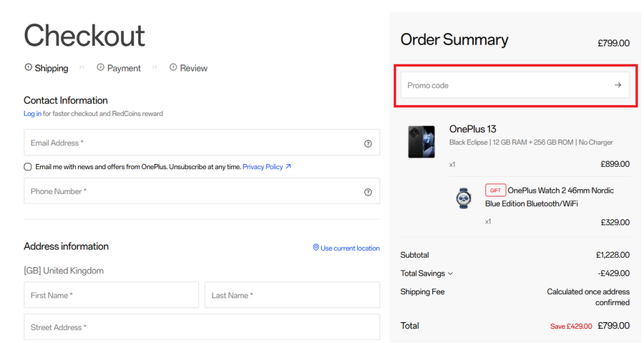Viewport: 644px width, 343px height.
Task: Click the Contact Information heading
Action: click(66, 100)
